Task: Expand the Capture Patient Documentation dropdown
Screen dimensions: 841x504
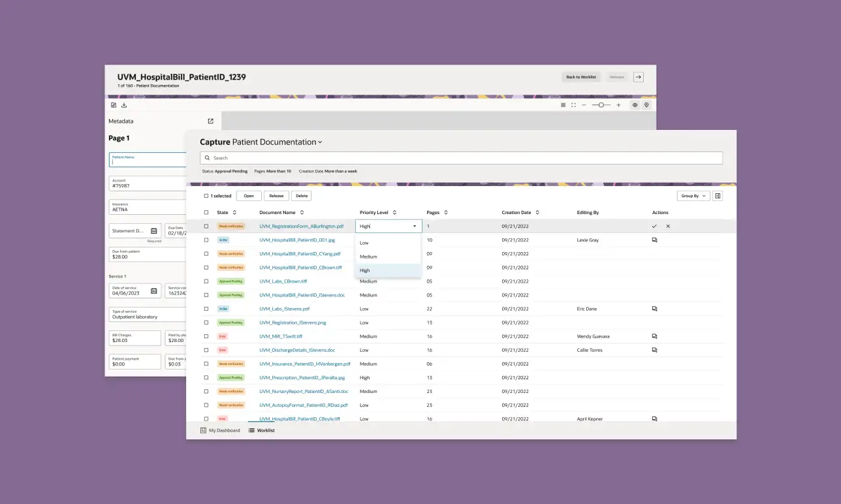Action: coord(320,142)
